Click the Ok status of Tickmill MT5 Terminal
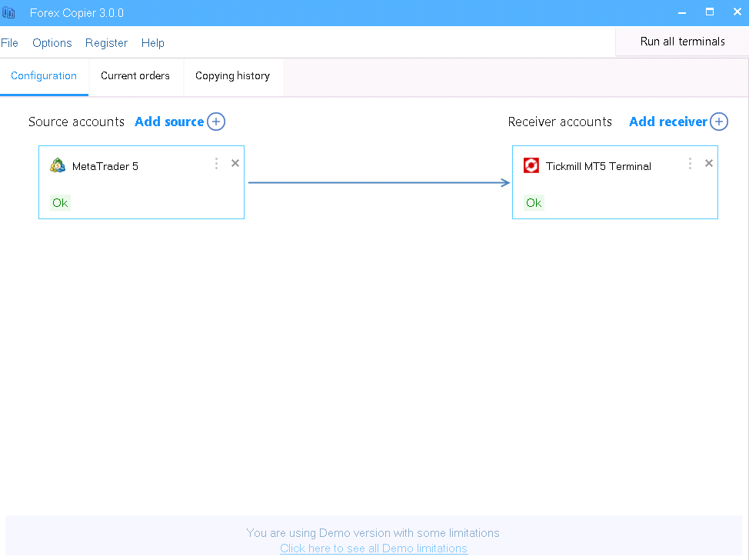Image resolution: width=749 pixels, height=560 pixels. coord(534,202)
